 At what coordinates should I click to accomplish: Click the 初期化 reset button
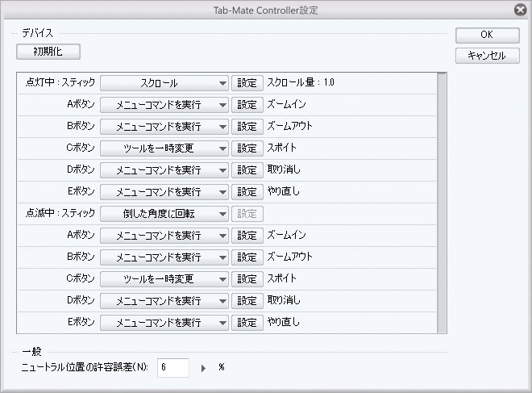48,52
